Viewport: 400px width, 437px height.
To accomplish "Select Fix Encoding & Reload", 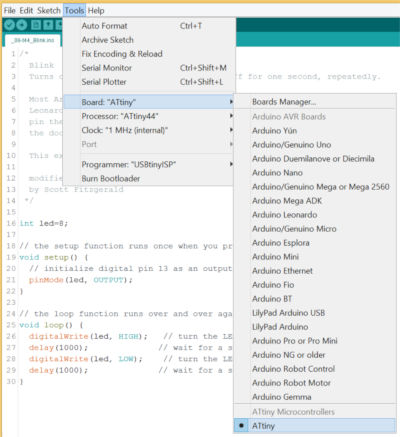I will (149, 54).
